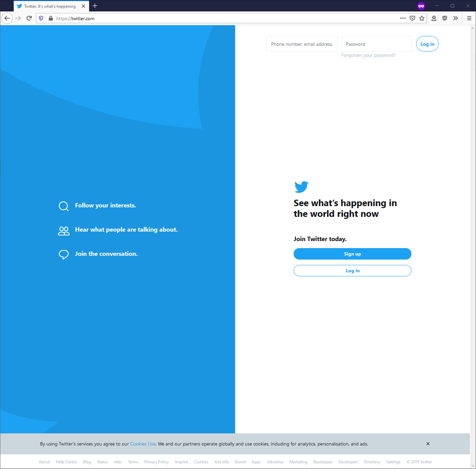
Task: Reload the Twitter page
Action: coord(29,18)
